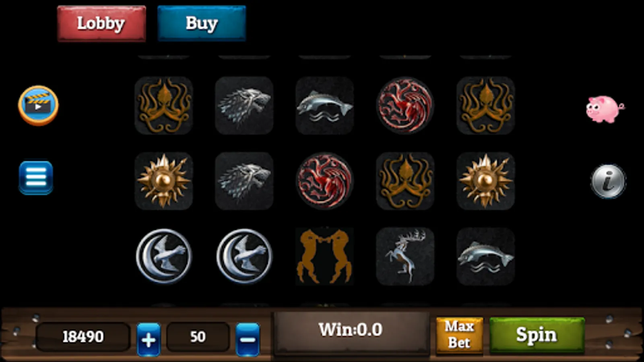This screenshot has width=644, height=362.
Task: Open the blue hamburger menu
Action: [36, 178]
